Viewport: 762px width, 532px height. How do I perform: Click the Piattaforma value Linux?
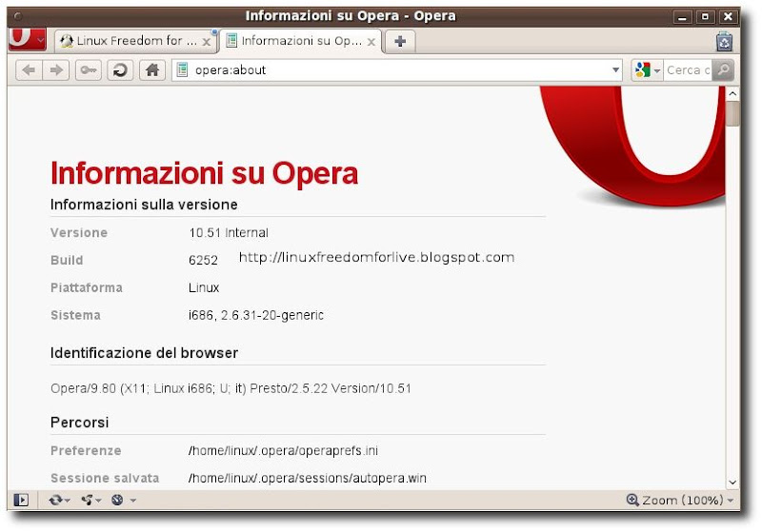pos(204,287)
